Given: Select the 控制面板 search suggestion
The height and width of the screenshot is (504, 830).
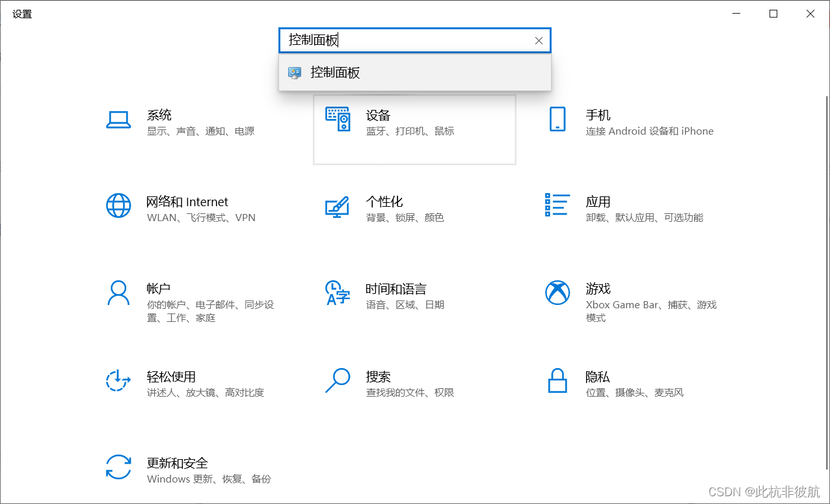Looking at the screenshot, I should [x=415, y=73].
